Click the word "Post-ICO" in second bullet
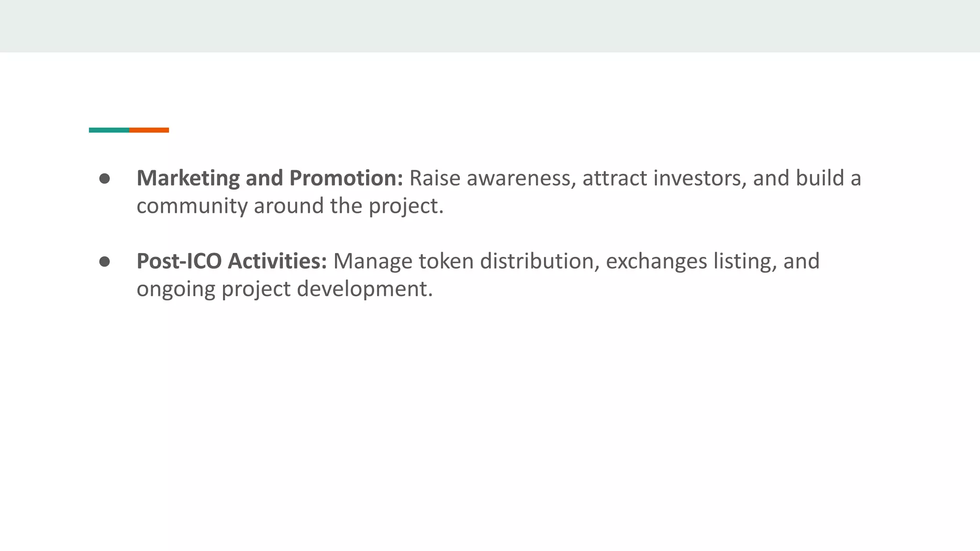The image size is (980, 551). pyautogui.click(x=179, y=261)
